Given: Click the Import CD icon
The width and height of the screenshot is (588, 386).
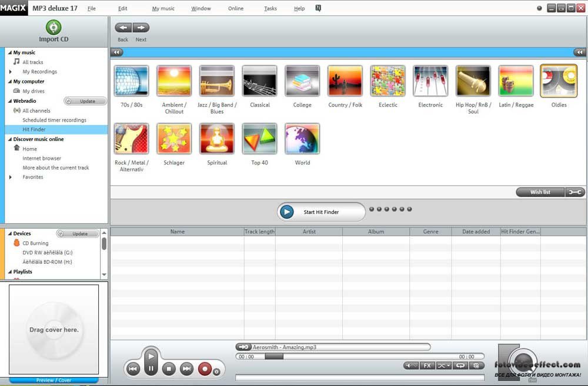Looking at the screenshot, I should pyautogui.click(x=54, y=28).
